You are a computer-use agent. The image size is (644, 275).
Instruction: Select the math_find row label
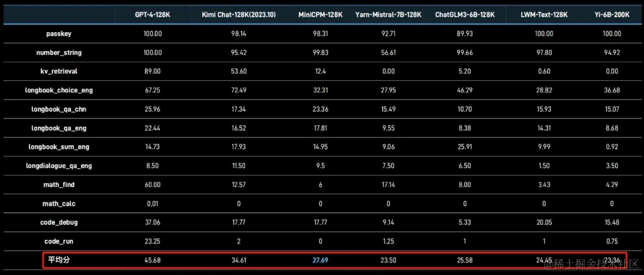click(58, 185)
